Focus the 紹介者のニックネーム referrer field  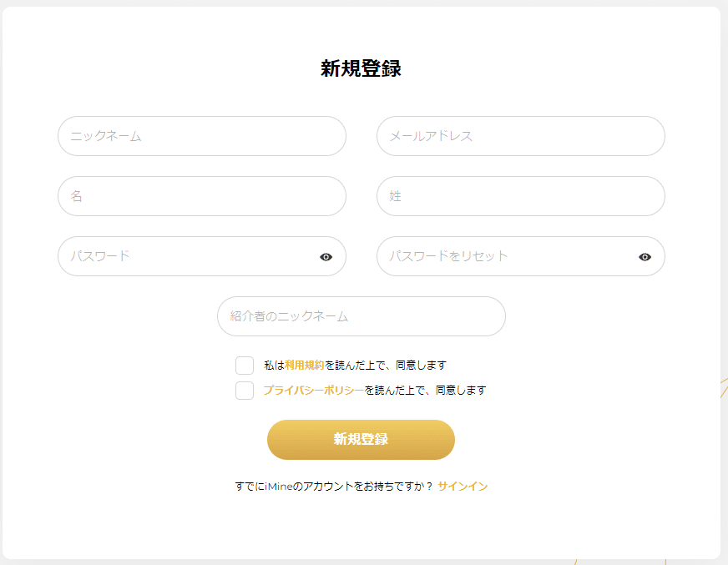[x=361, y=316]
